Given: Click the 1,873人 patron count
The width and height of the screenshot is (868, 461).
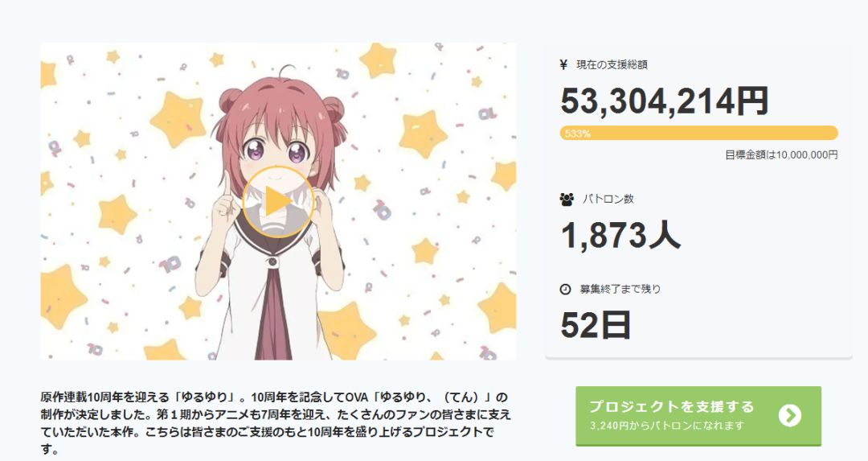Looking at the screenshot, I should pyautogui.click(x=620, y=234).
